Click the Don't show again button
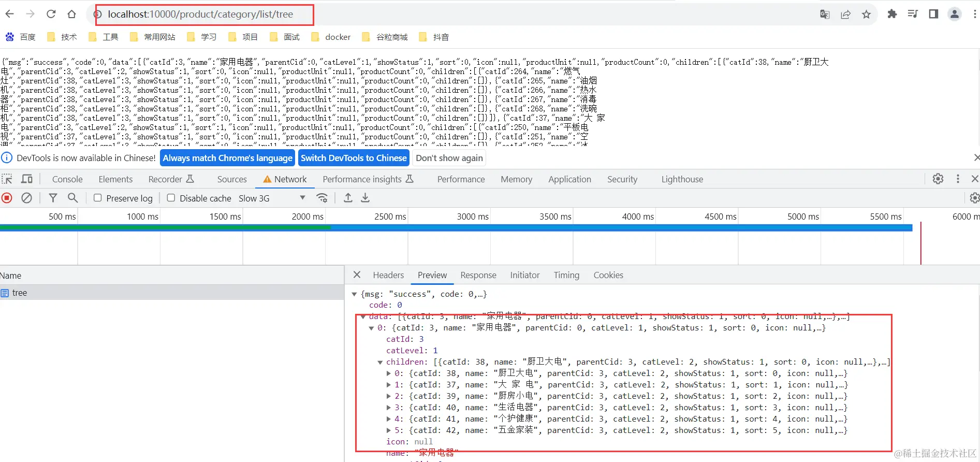 tap(449, 158)
